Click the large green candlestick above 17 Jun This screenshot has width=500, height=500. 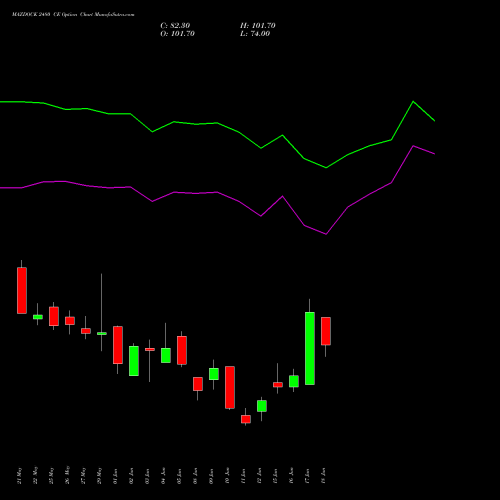[310, 348]
